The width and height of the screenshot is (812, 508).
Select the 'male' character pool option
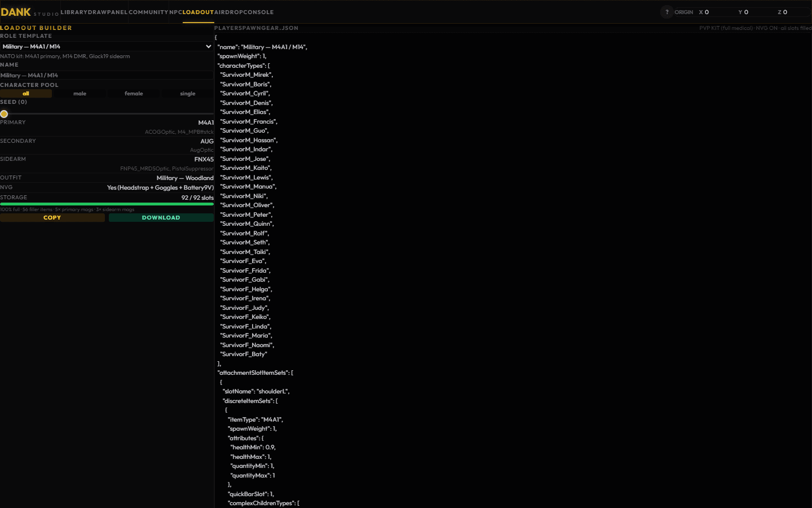pos(80,94)
